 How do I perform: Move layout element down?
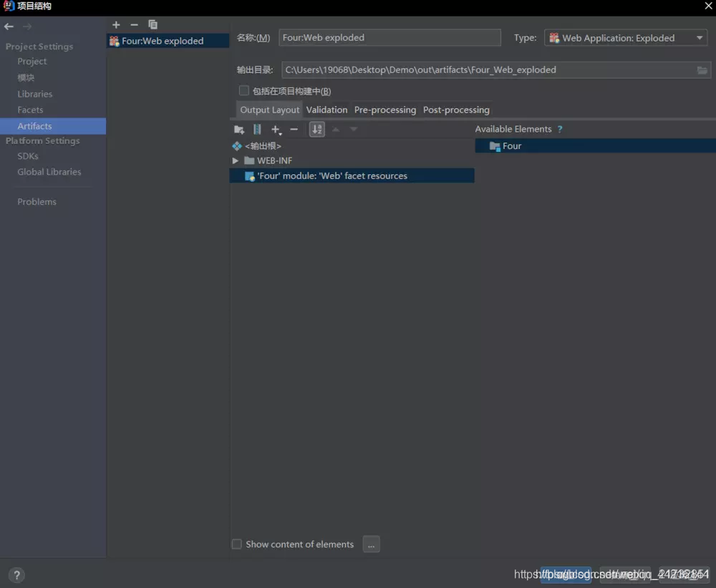354,130
